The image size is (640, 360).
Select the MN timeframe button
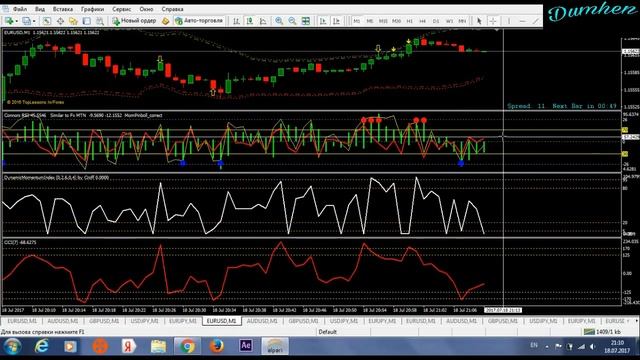coord(462,21)
